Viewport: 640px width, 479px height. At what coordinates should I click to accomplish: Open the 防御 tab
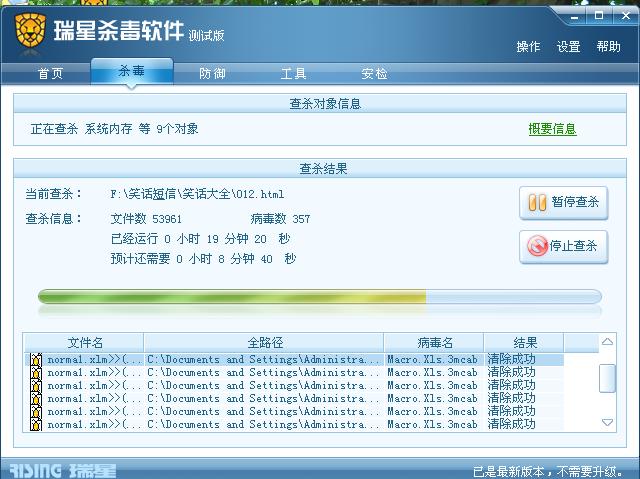tap(212, 73)
